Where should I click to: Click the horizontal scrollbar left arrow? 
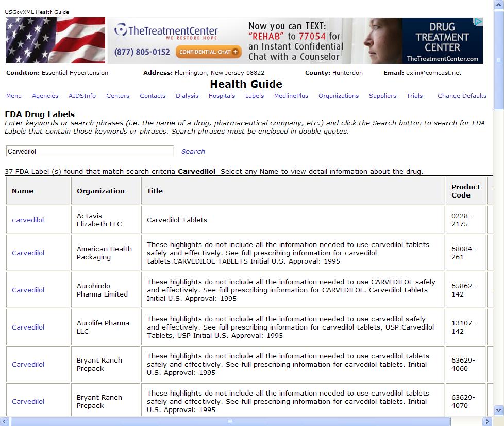[5, 421]
